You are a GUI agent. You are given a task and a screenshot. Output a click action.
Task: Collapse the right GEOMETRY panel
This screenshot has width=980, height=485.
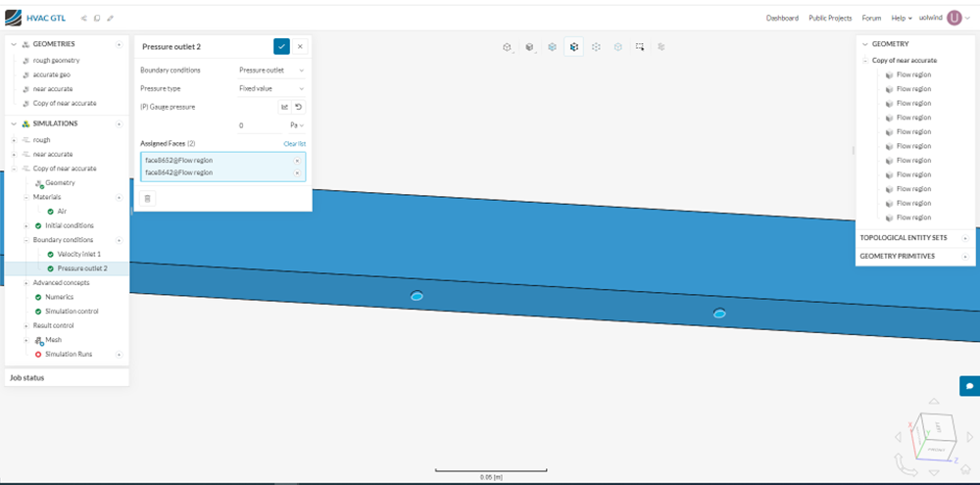pos(865,44)
